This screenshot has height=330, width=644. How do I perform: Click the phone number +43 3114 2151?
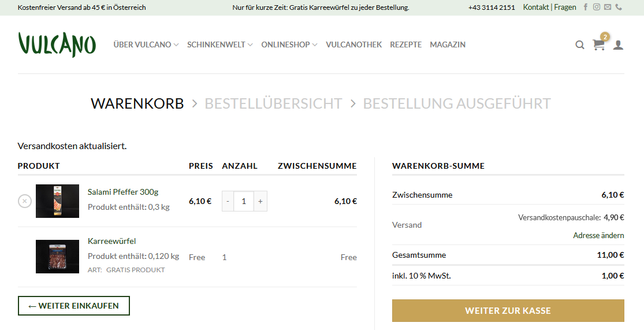pos(492,8)
